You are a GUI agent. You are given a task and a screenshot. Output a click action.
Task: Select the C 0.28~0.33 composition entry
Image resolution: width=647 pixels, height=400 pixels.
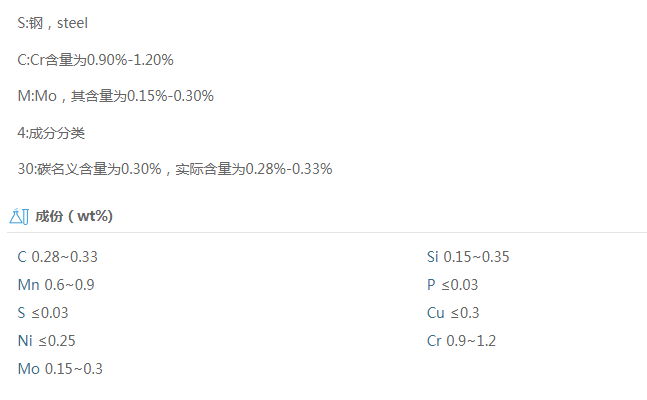pyautogui.click(x=57, y=257)
